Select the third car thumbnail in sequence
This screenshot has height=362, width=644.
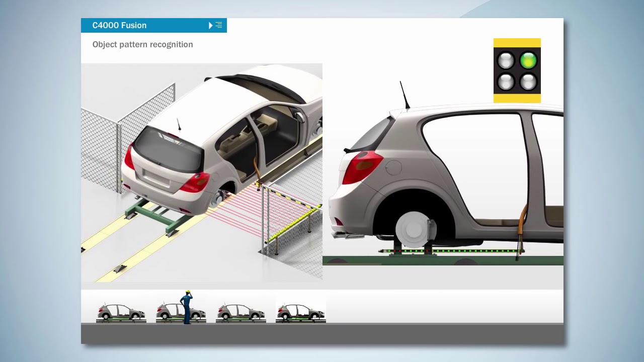[x=240, y=312]
